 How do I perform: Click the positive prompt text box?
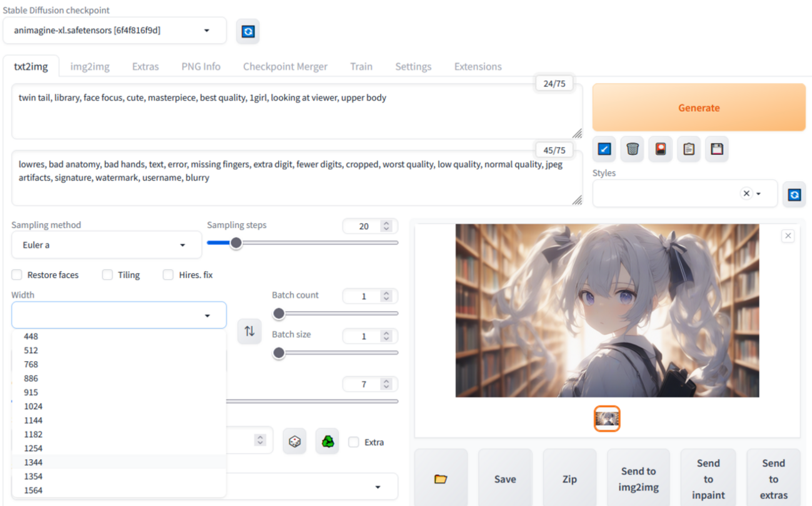297,111
